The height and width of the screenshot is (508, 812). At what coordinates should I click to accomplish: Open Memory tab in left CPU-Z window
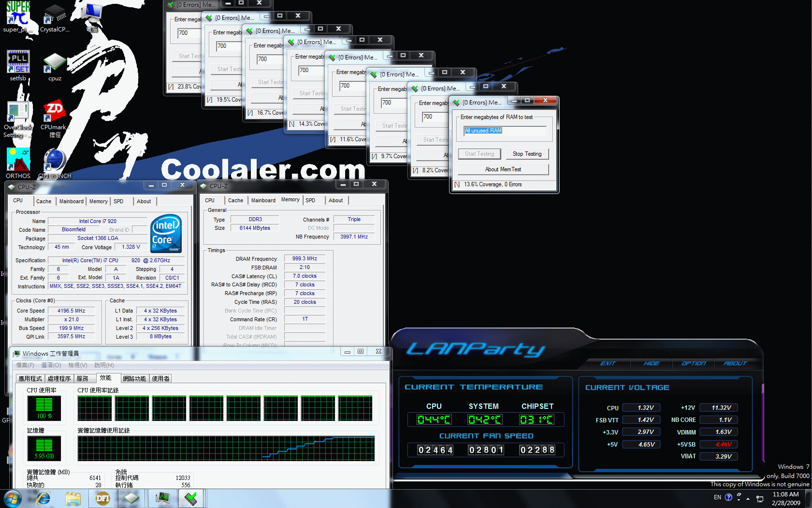tap(98, 201)
